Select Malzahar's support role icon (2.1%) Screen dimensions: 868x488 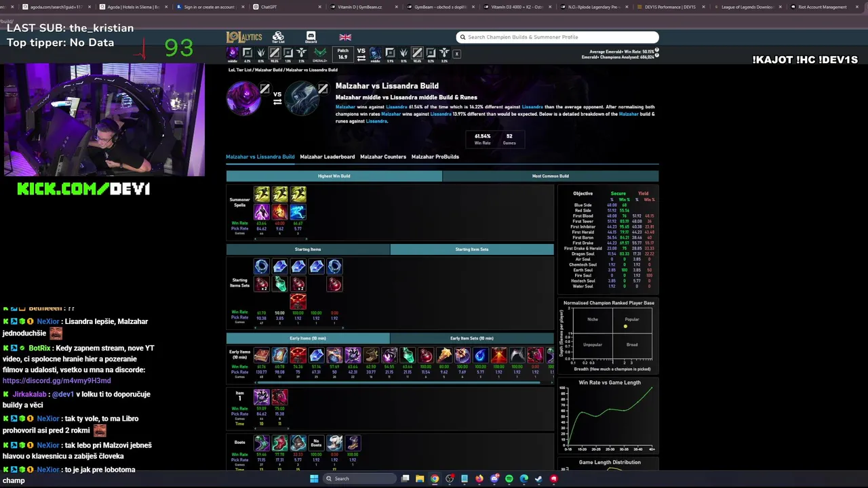coord(302,53)
